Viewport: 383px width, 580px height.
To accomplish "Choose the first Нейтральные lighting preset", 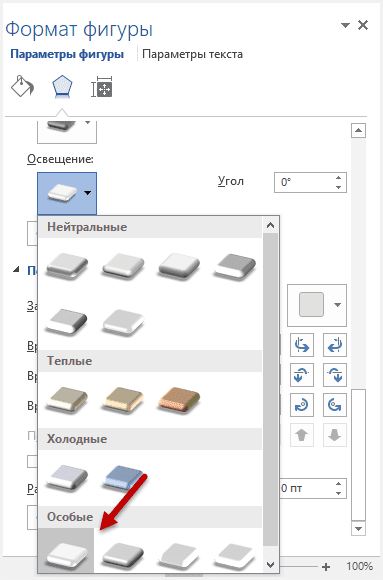I will click(67, 265).
